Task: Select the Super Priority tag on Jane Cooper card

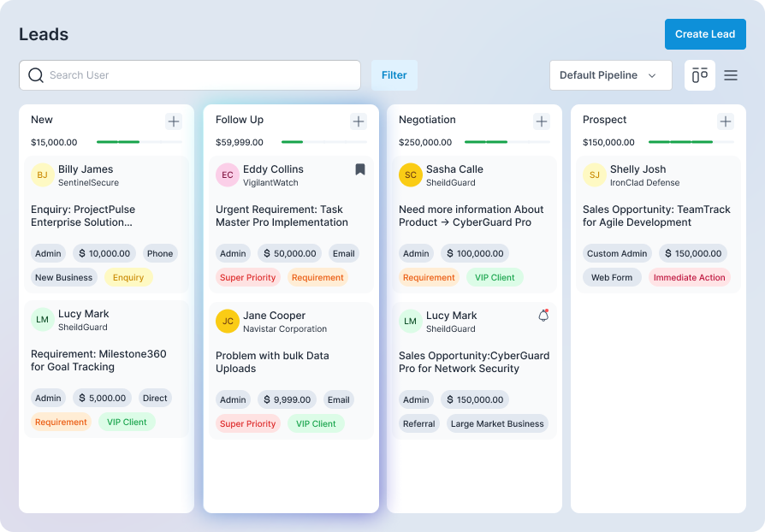Action: pos(248,423)
